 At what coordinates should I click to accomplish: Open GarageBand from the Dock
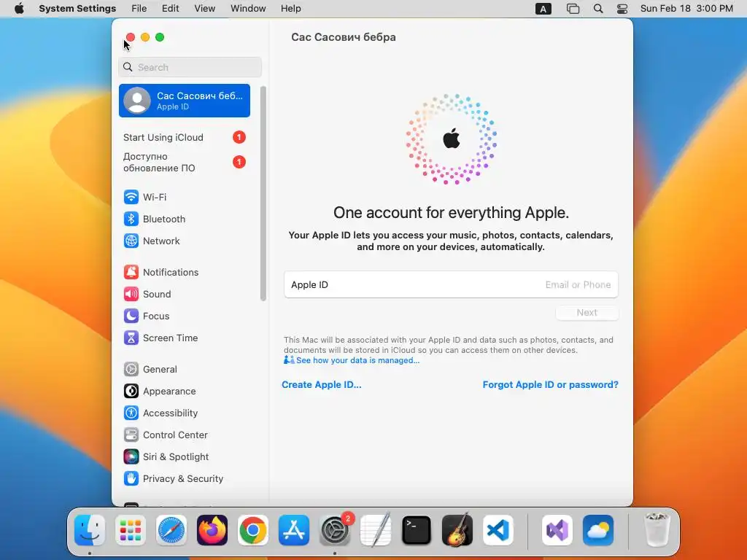(x=457, y=530)
